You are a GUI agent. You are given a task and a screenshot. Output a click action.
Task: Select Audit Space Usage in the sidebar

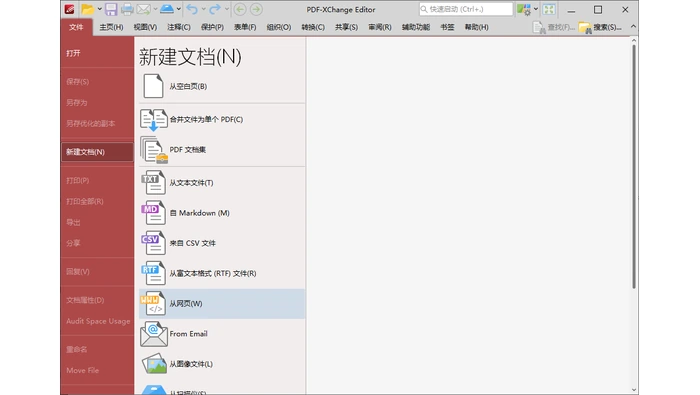coord(97,321)
